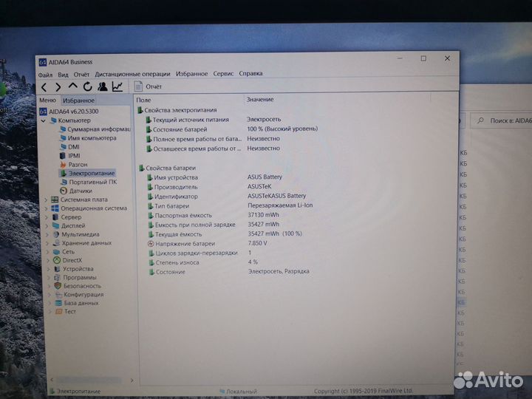Collapse the Компьютер tree node

pos(44,120)
